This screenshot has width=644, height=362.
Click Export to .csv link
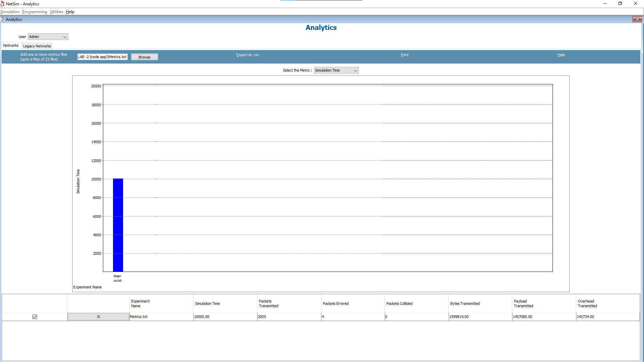tap(248, 55)
